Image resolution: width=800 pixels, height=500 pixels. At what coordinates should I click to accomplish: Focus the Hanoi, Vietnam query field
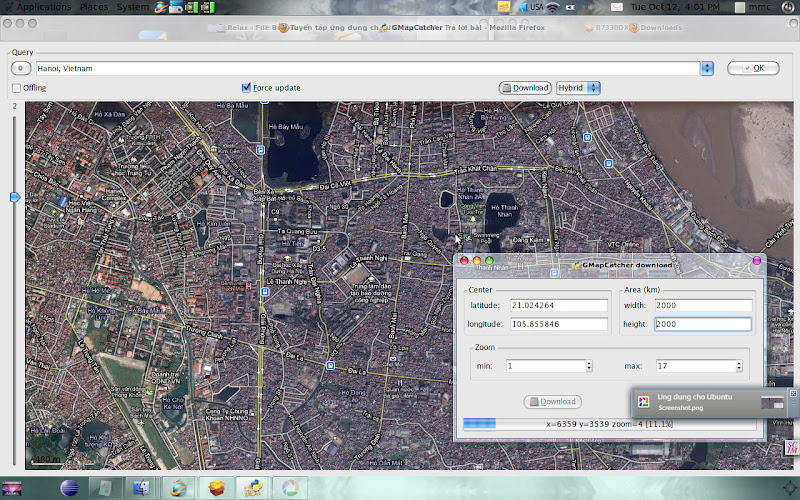tap(367, 68)
